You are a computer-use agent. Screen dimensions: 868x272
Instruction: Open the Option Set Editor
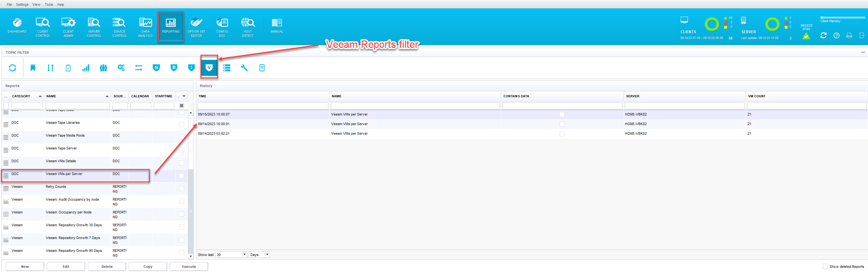[196, 26]
